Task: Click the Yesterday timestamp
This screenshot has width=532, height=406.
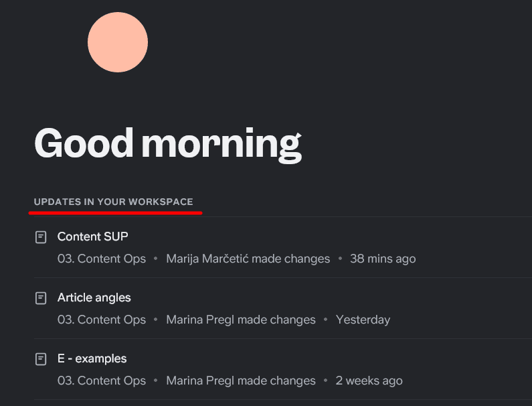Action: [x=363, y=320]
